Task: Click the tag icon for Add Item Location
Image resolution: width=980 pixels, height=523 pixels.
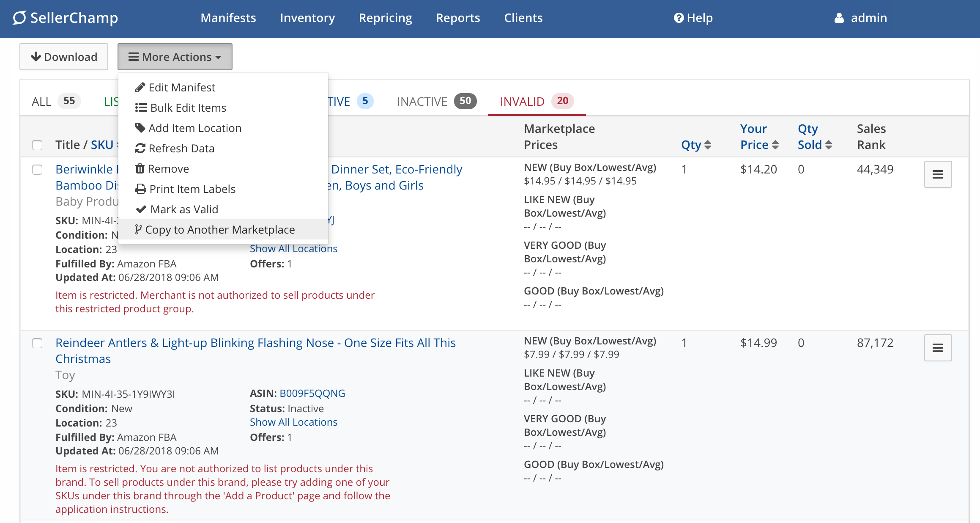Action: [140, 128]
